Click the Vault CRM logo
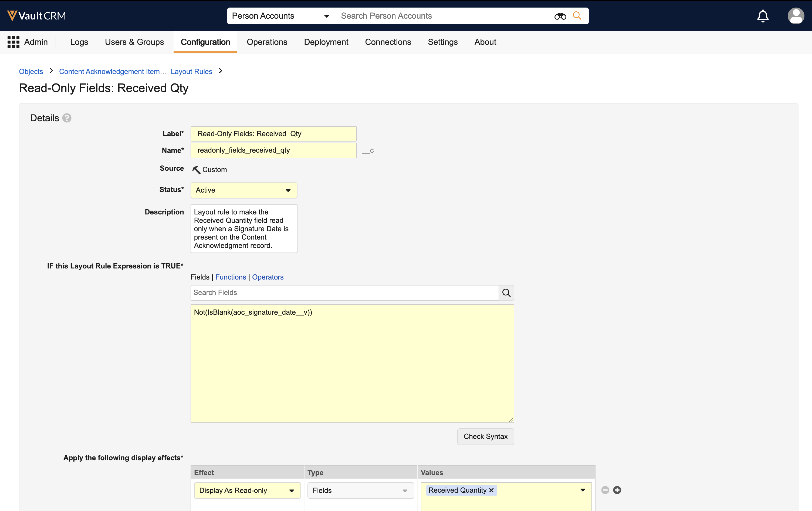 (x=36, y=16)
